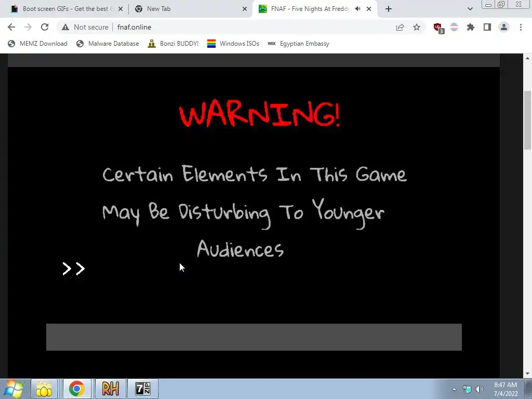Click the forward navigation arrow
This screenshot has height=399, width=532.
28,27
